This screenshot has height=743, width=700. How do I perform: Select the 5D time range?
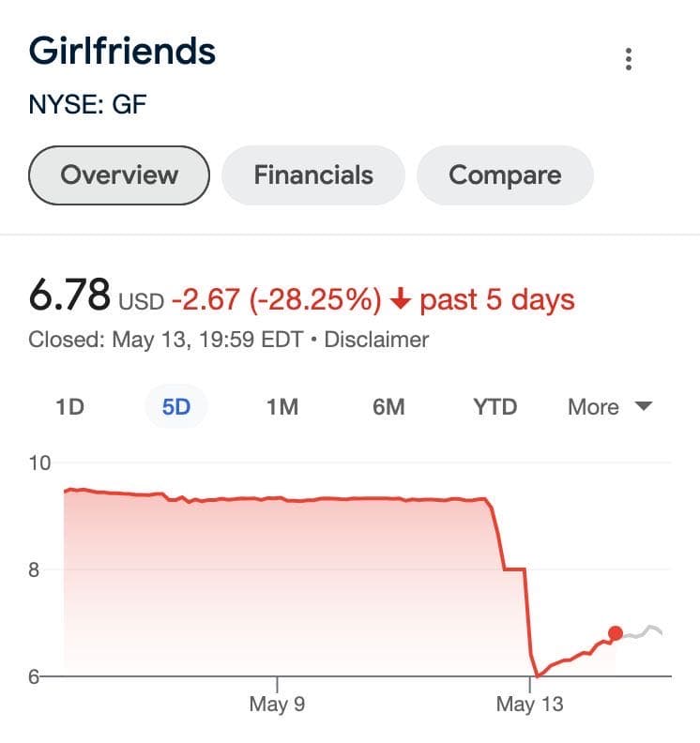click(176, 407)
